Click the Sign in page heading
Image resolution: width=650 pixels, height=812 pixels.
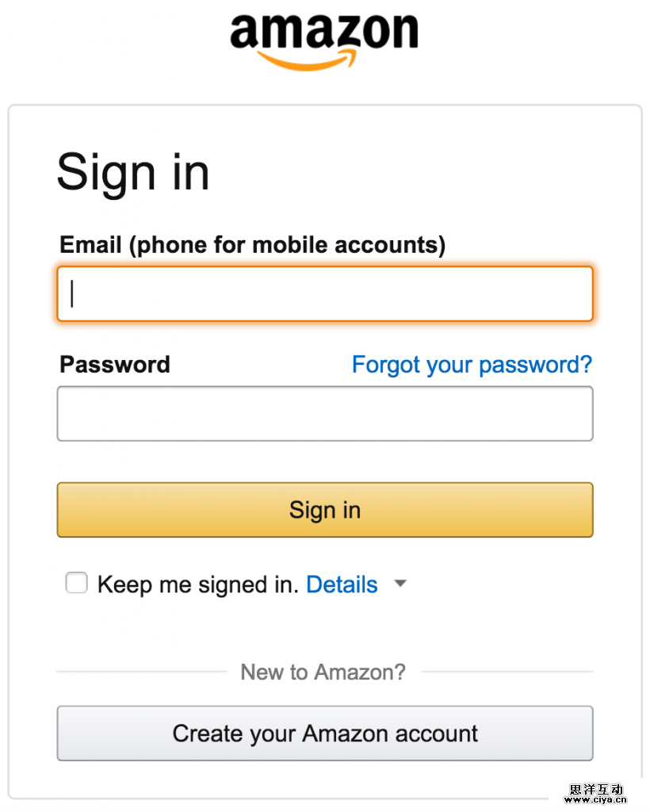pyautogui.click(x=133, y=172)
